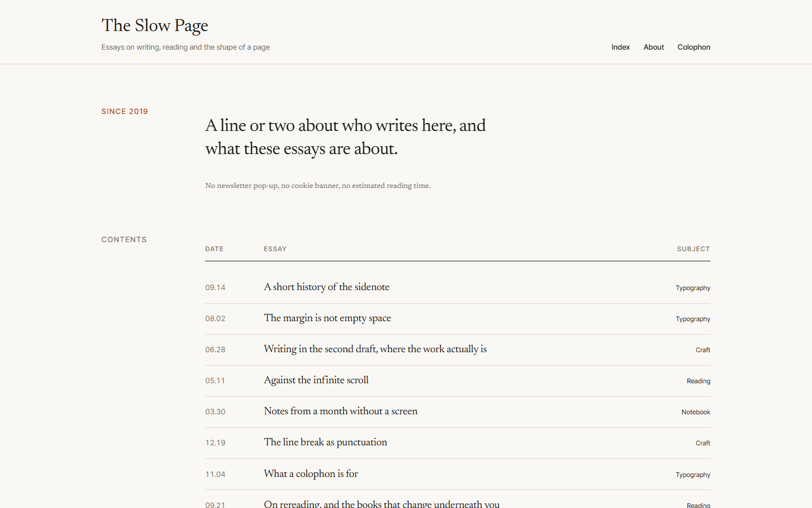The image size is (812, 508).
Task: Select Typography subject for the margin essay
Action: coord(693,319)
